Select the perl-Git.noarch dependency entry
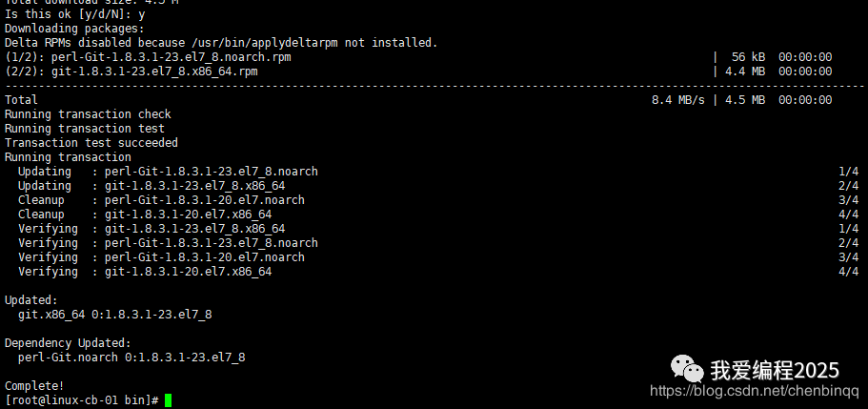Screen dimensions: 868x409 (x=131, y=358)
